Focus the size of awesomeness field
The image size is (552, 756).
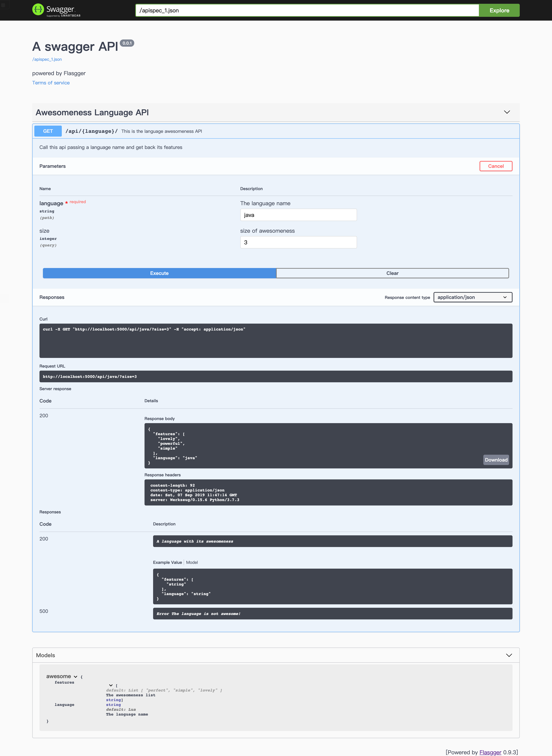click(x=298, y=243)
